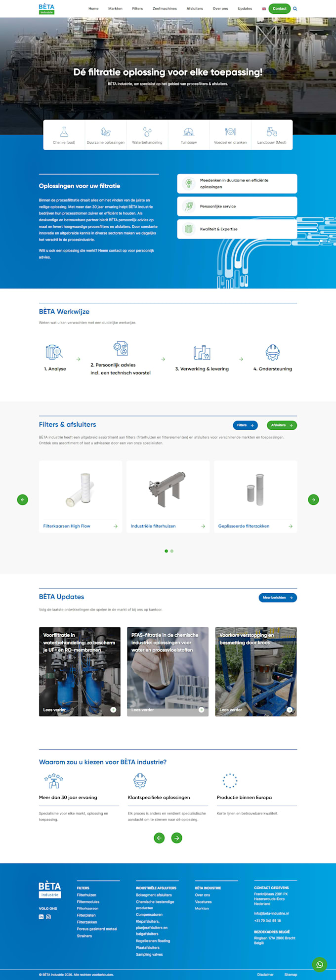The image size is (336, 980).
Task: Click the blue Filters button
Action: pyautogui.click(x=245, y=425)
